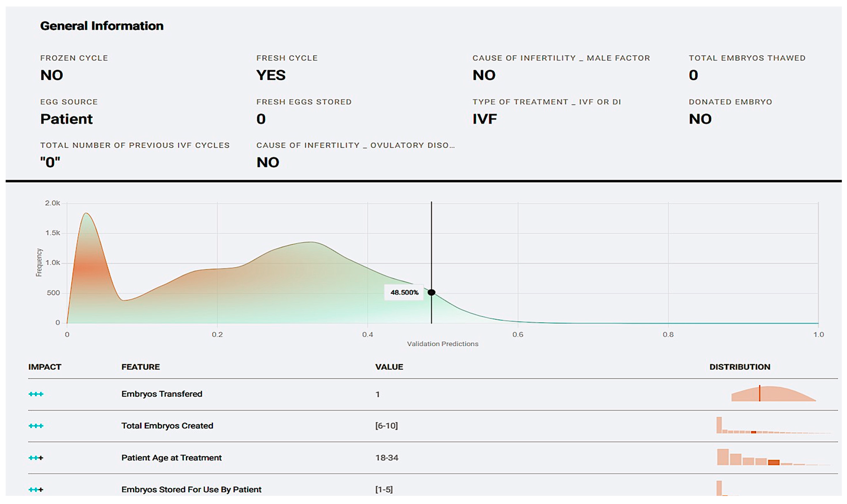
Task: Click the +++ impact icon for Embryos Transfered
Action: pos(36,394)
